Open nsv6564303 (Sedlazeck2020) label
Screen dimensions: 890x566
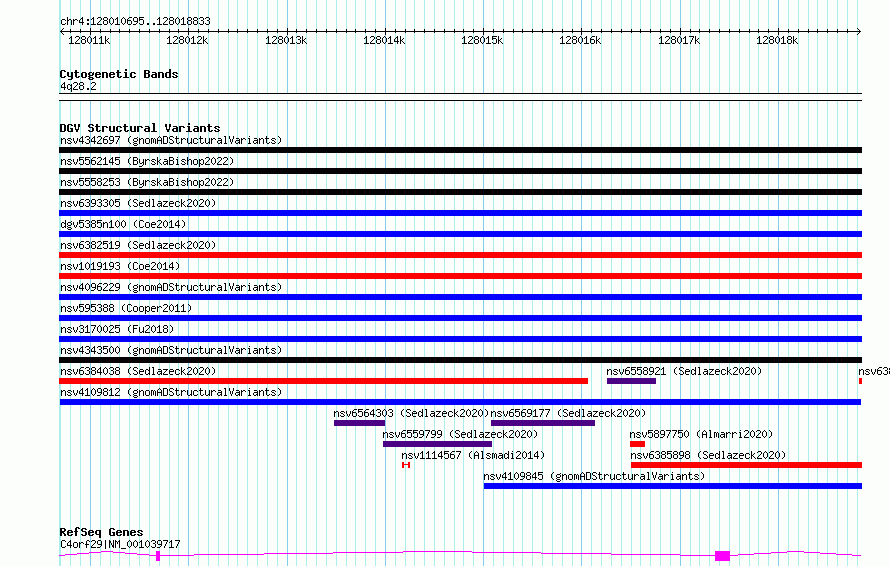click(411, 413)
